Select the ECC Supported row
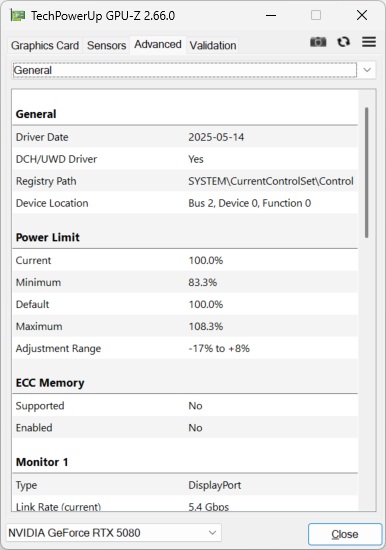Screen dimensions: 386x550 [185, 406]
